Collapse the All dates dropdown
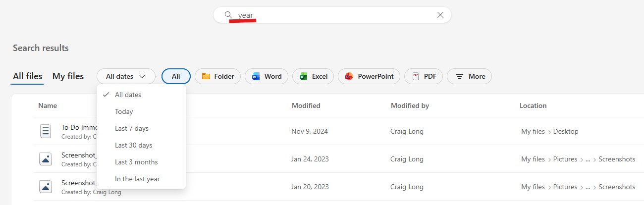 click(126, 76)
